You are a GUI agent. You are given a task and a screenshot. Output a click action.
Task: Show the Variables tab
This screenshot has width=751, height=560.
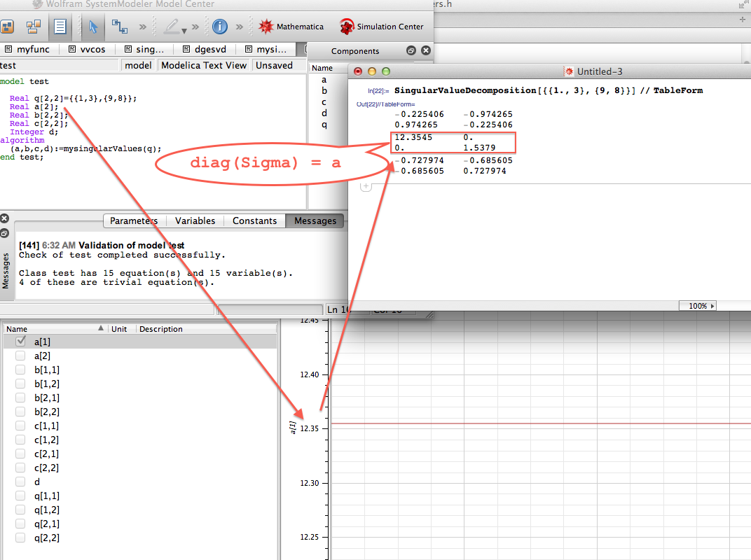click(195, 220)
